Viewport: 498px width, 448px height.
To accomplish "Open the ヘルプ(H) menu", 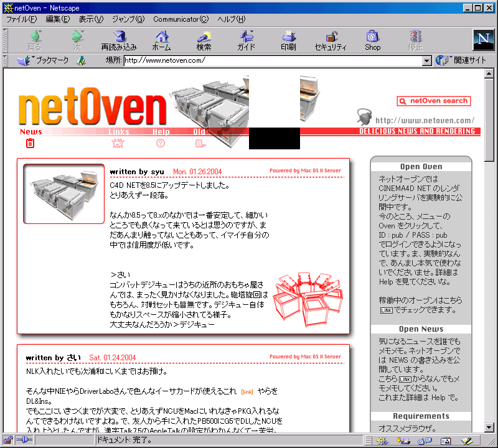I will coord(232,19).
